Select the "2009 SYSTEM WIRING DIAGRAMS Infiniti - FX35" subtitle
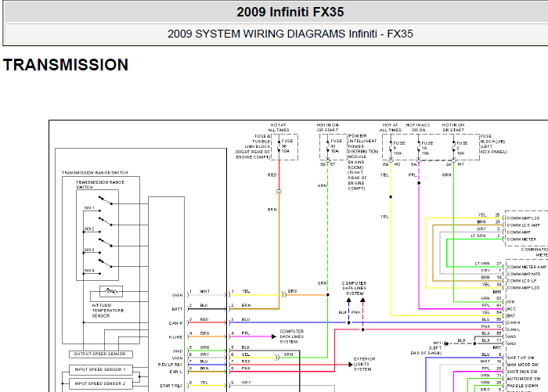Viewport: 548px width, 392px height. [x=290, y=34]
